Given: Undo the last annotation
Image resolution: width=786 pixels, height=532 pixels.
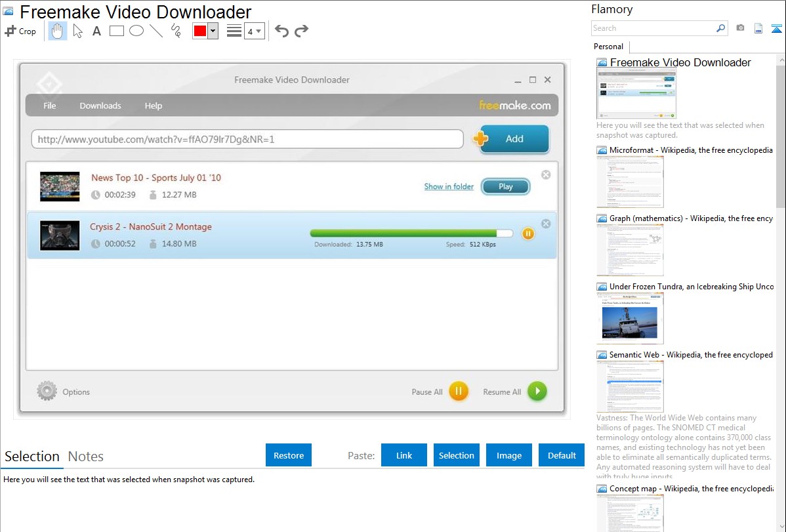Looking at the screenshot, I should point(281,31).
